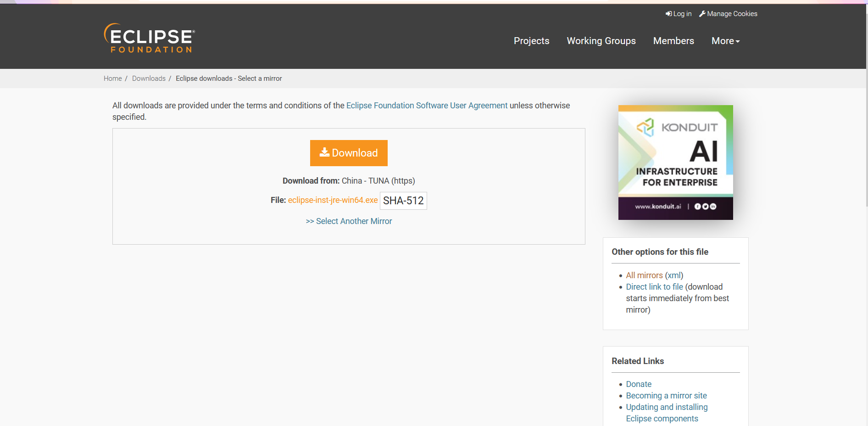The width and height of the screenshot is (868, 426).
Task: Go to the Home breadcrumb
Action: tap(113, 78)
